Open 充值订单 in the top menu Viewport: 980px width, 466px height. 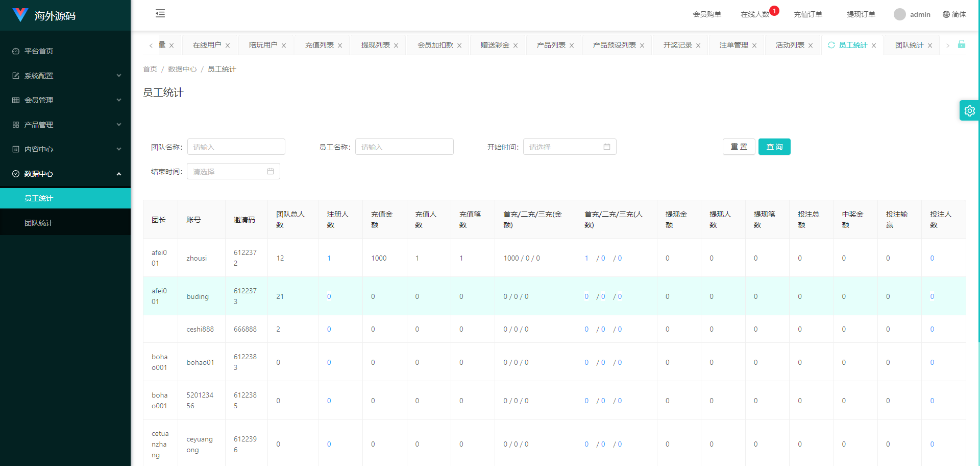[x=808, y=14]
